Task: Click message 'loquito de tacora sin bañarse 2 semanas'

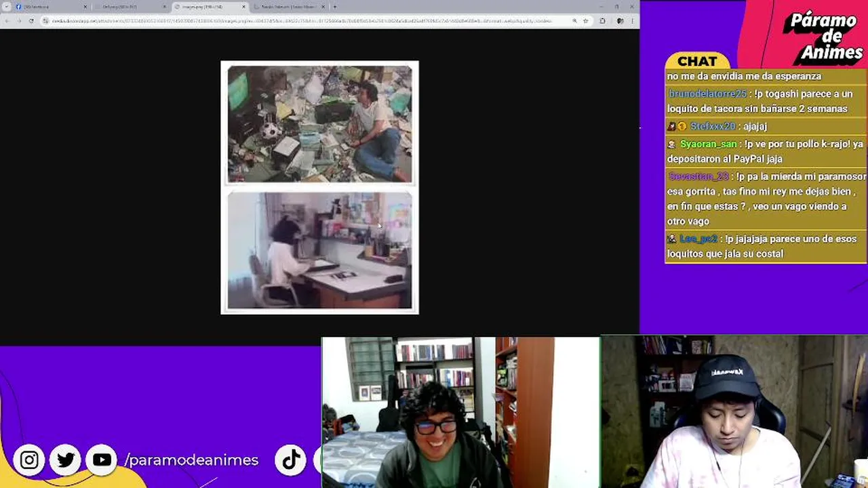Action: pos(757,108)
